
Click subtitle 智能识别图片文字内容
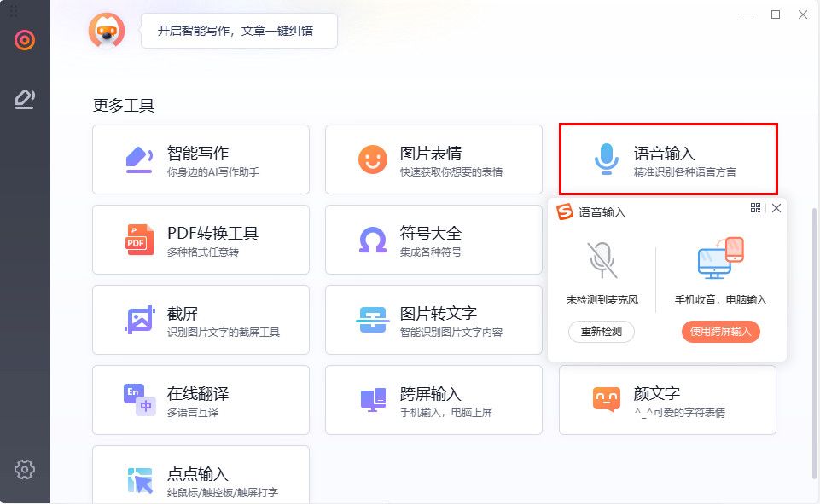click(x=451, y=332)
